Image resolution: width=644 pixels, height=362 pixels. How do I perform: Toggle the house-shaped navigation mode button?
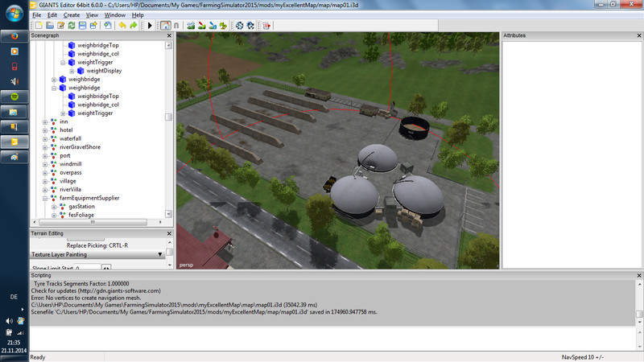(166, 26)
